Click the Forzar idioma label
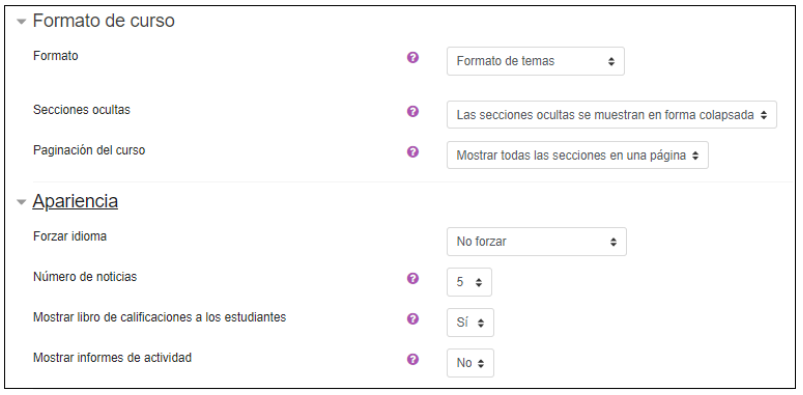The height and width of the screenshot is (395, 803). point(70,236)
